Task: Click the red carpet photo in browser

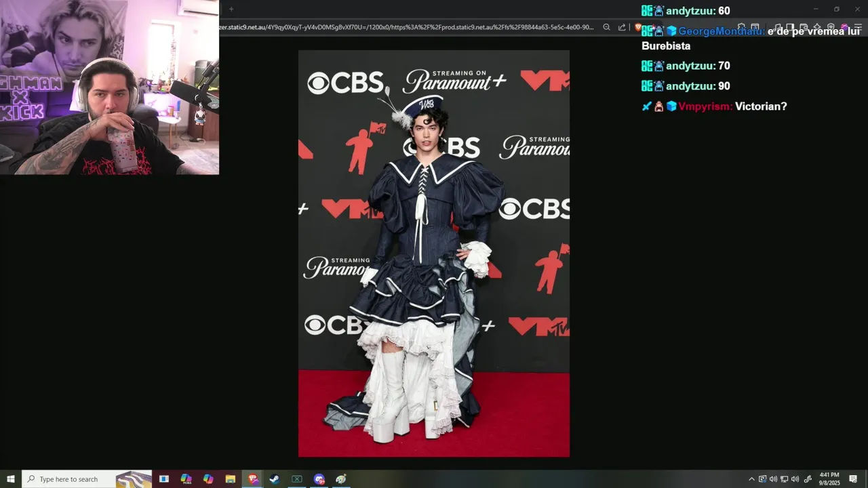Action: click(x=434, y=253)
